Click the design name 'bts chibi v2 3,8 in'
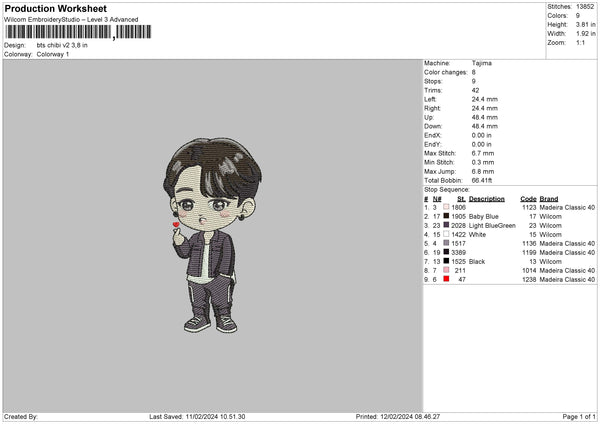Image resolution: width=600 pixels, height=424 pixels. pos(62,45)
